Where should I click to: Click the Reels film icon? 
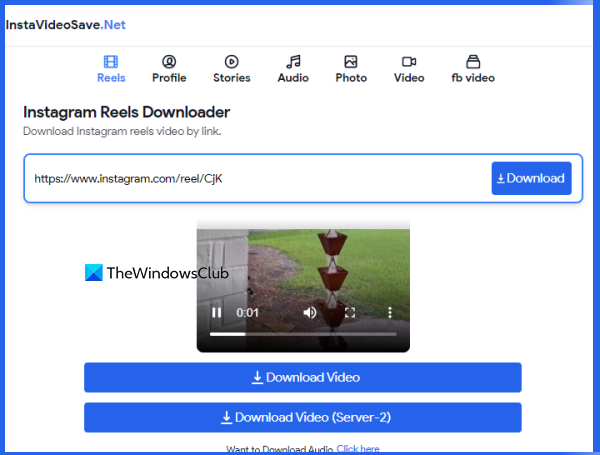click(x=111, y=61)
